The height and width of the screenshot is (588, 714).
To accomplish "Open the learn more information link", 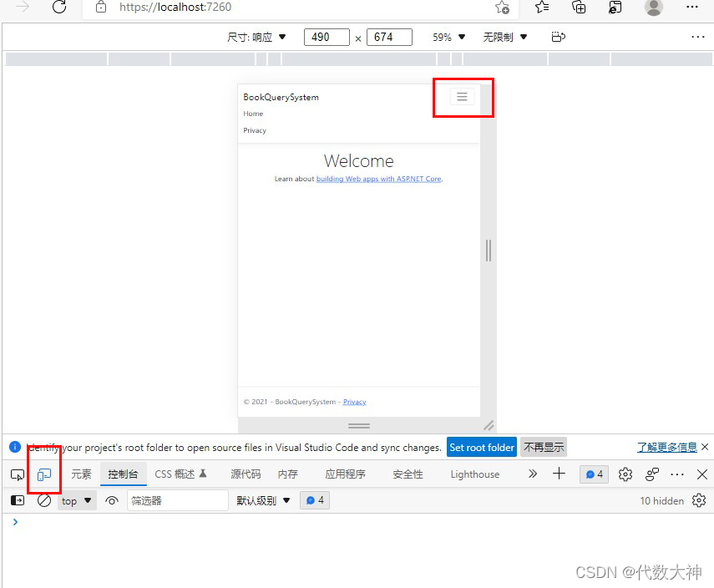I will click(x=666, y=447).
